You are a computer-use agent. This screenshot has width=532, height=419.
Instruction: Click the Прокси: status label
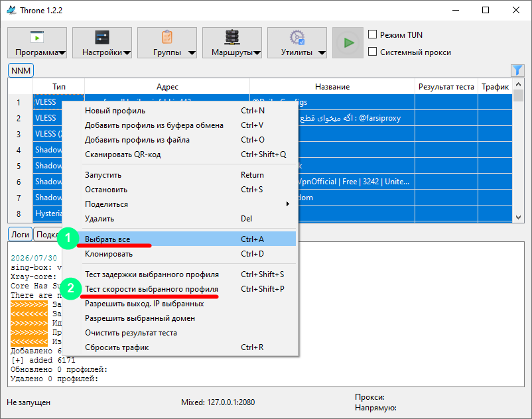pos(370,397)
